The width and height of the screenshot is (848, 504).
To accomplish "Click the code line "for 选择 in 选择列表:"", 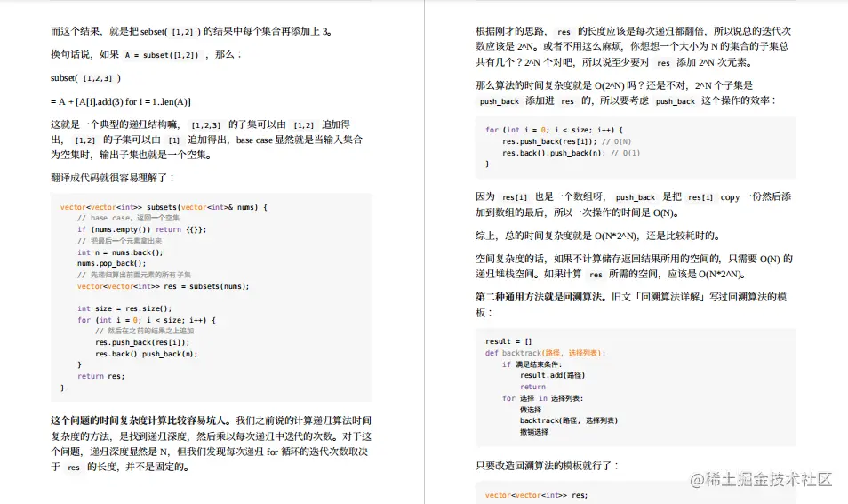I will click(x=542, y=398).
